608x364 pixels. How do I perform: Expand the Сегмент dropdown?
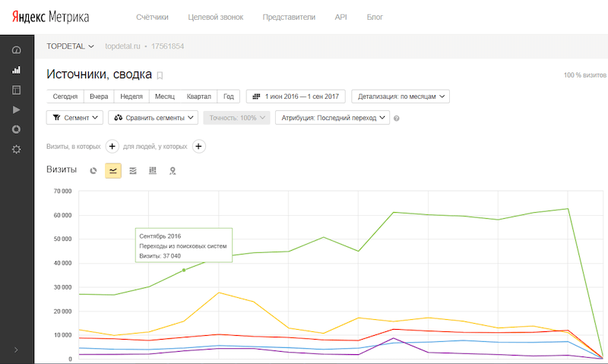(x=75, y=118)
